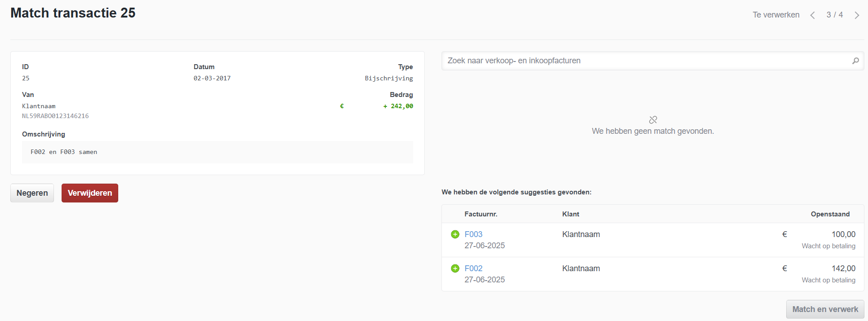
Task: Click the Factuurnr. column header
Action: tap(481, 214)
